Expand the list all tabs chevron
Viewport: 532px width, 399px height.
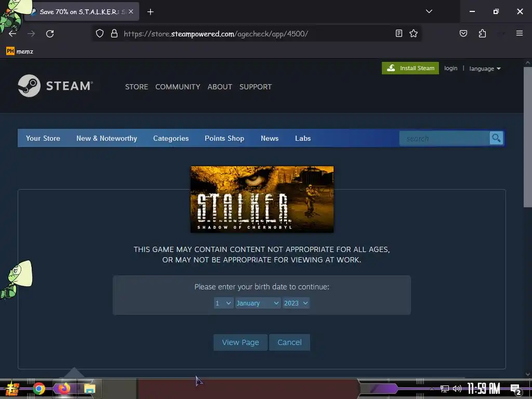(x=429, y=11)
